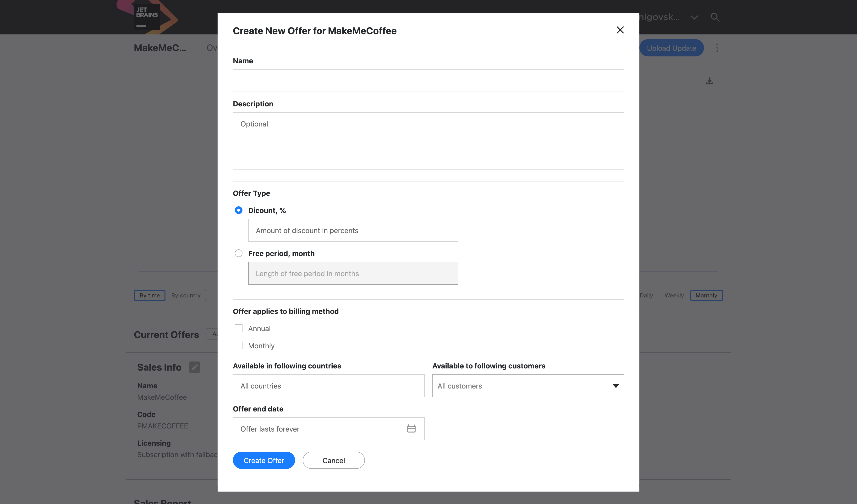Viewport: 857px width, 504px height.
Task: Click the MakeMeCoffee name value
Action: (x=162, y=397)
